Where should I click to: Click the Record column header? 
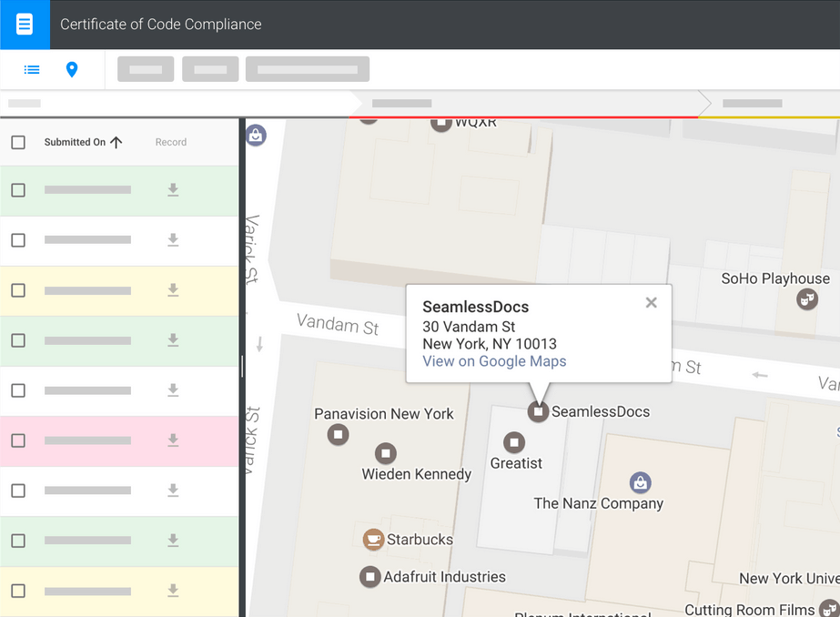(x=171, y=142)
